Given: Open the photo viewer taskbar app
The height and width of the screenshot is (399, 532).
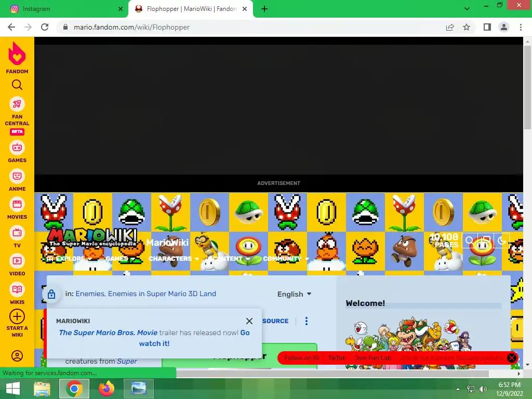Looking at the screenshot, I should coord(139,389).
